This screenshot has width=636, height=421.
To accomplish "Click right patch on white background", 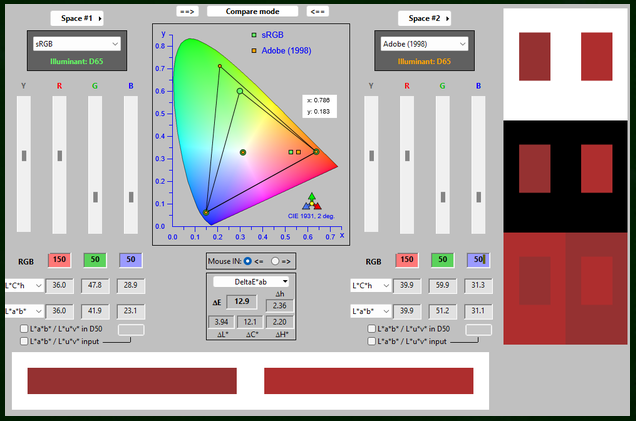I will pyautogui.click(x=597, y=56).
